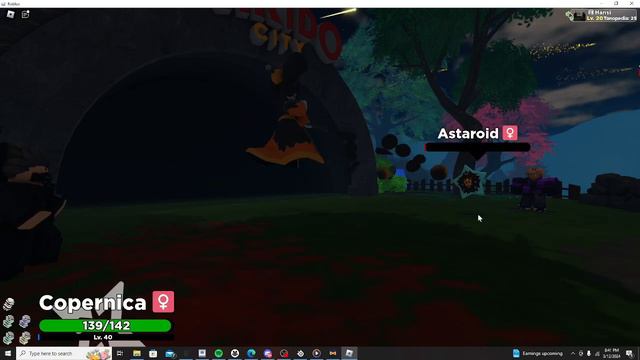Viewport: 640px width, 360px height.
Task: Open Microsoft Edge from the taskbar
Action: (x=251, y=353)
